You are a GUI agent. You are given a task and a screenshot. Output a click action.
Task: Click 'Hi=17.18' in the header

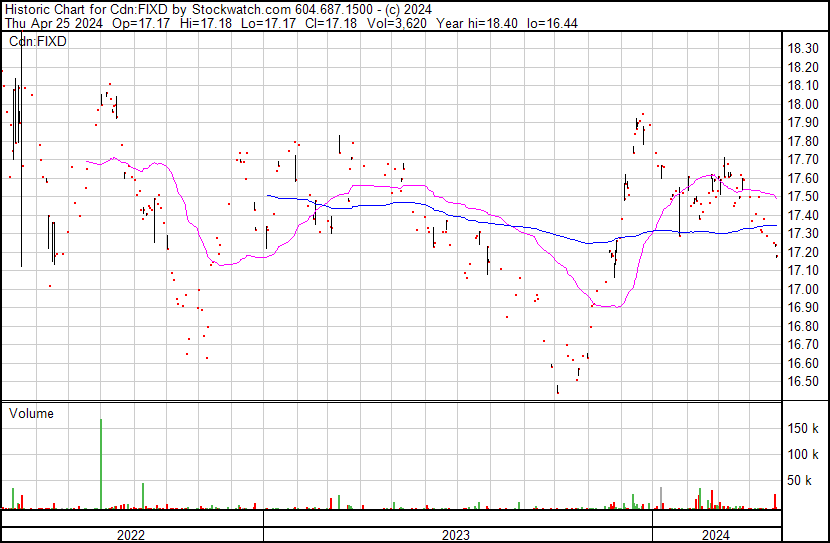tap(206, 23)
